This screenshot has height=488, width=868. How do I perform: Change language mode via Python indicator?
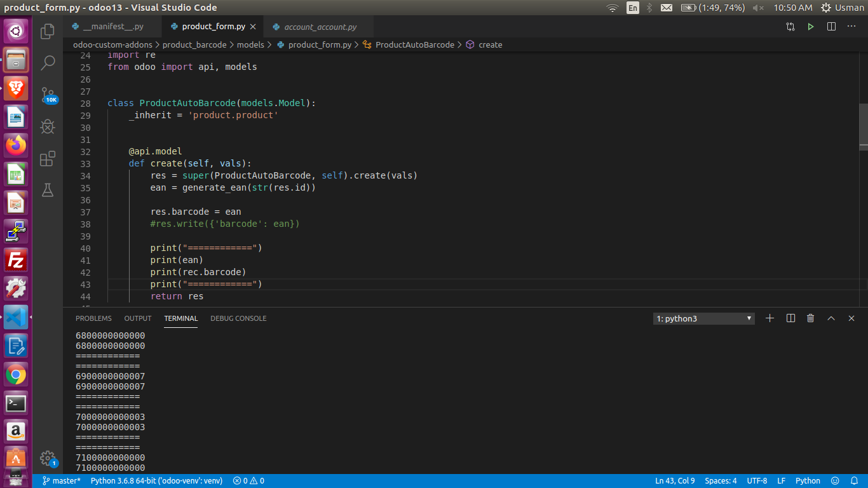(808, 481)
